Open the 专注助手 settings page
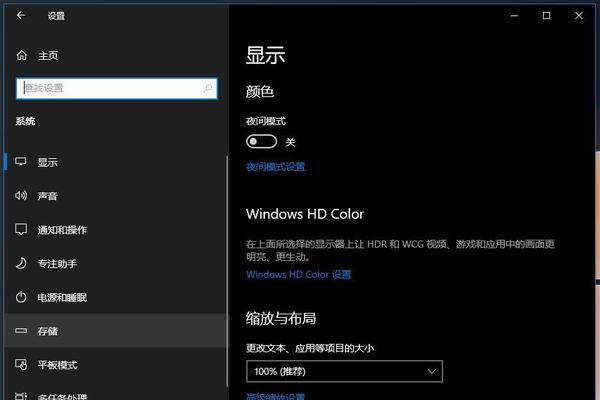The width and height of the screenshot is (600, 400). point(116,263)
